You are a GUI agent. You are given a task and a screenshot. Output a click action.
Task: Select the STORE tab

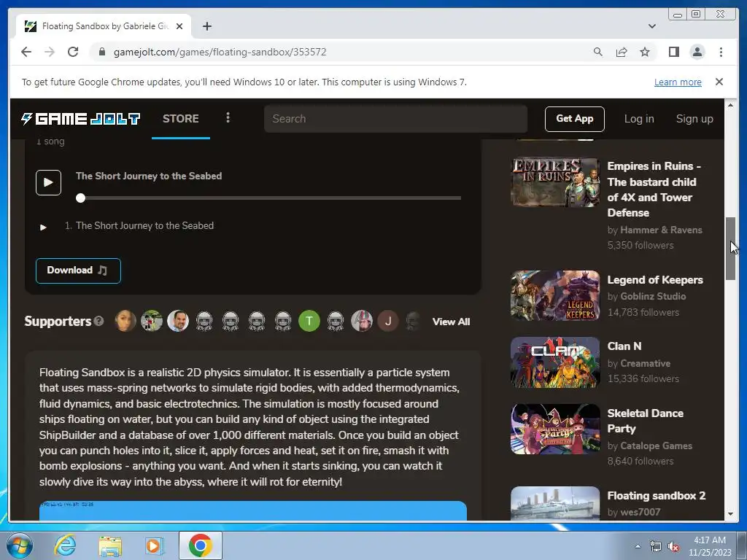click(181, 119)
